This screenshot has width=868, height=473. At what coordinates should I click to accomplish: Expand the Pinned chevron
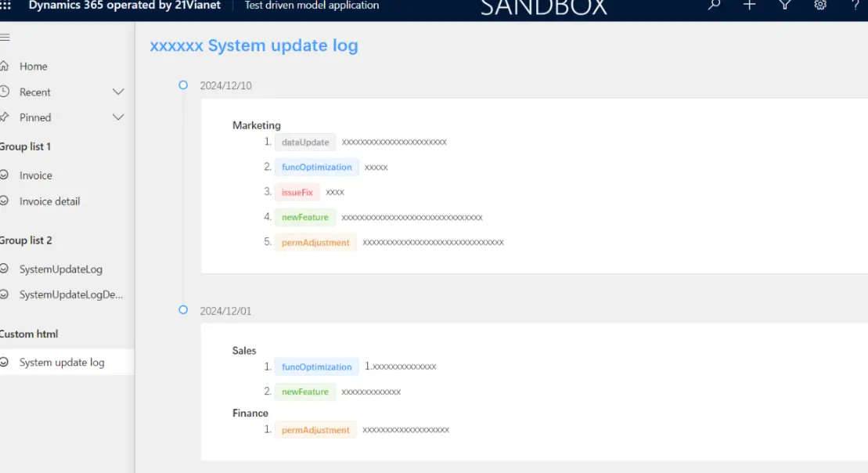coord(118,117)
